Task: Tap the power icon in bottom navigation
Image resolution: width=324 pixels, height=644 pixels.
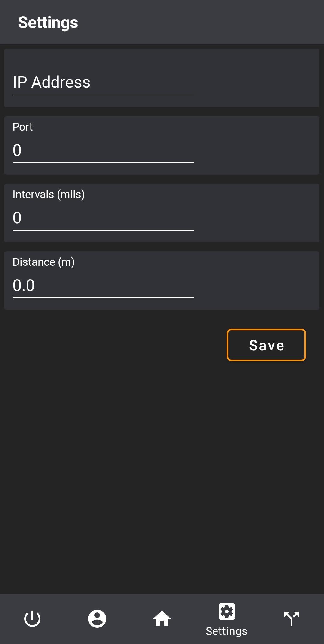Action: coord(32,619)
